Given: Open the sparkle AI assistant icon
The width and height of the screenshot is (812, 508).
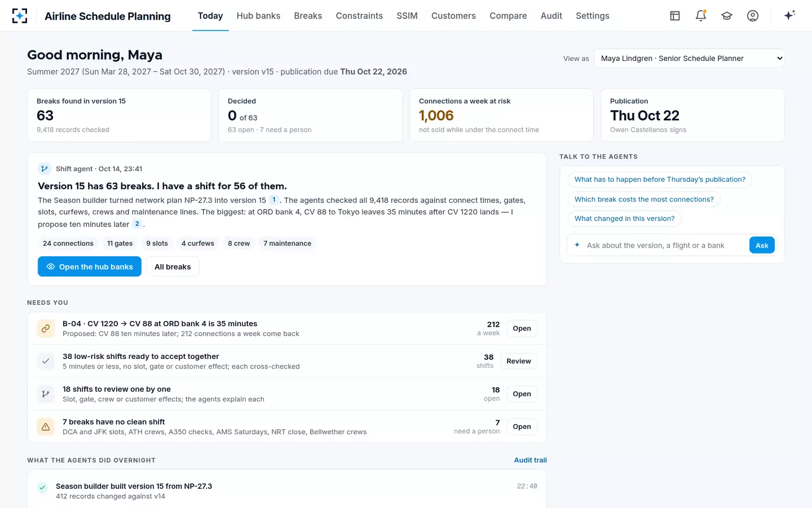Looking at the screenshot, I should pyautogui.click(x=789, y=15).
